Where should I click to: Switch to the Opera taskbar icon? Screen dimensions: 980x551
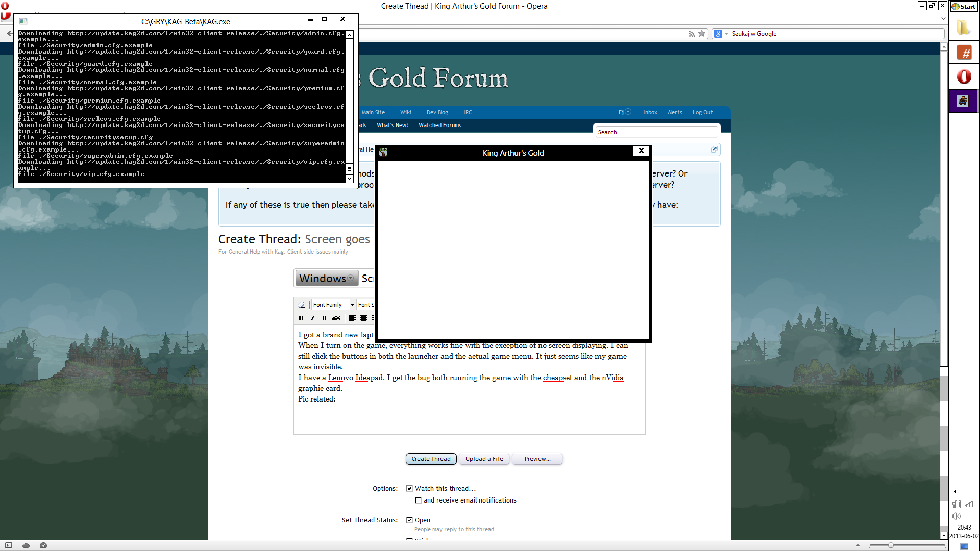pos(964,77)
